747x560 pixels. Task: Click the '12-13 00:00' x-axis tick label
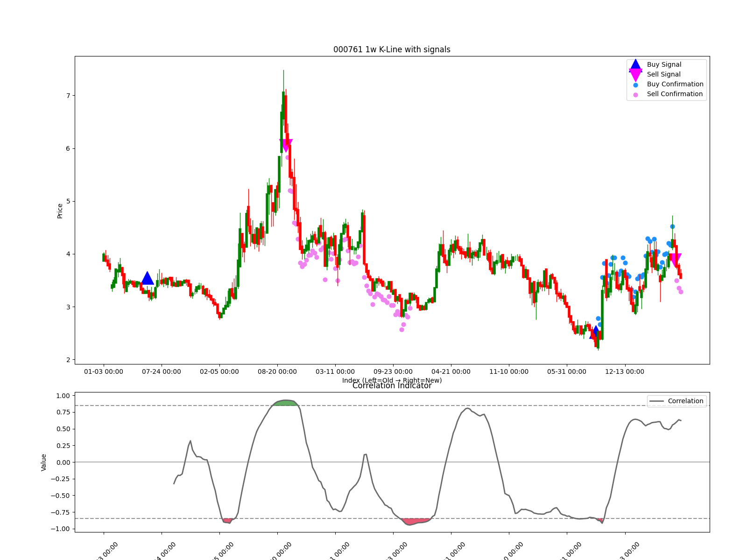tap(625, 372)
